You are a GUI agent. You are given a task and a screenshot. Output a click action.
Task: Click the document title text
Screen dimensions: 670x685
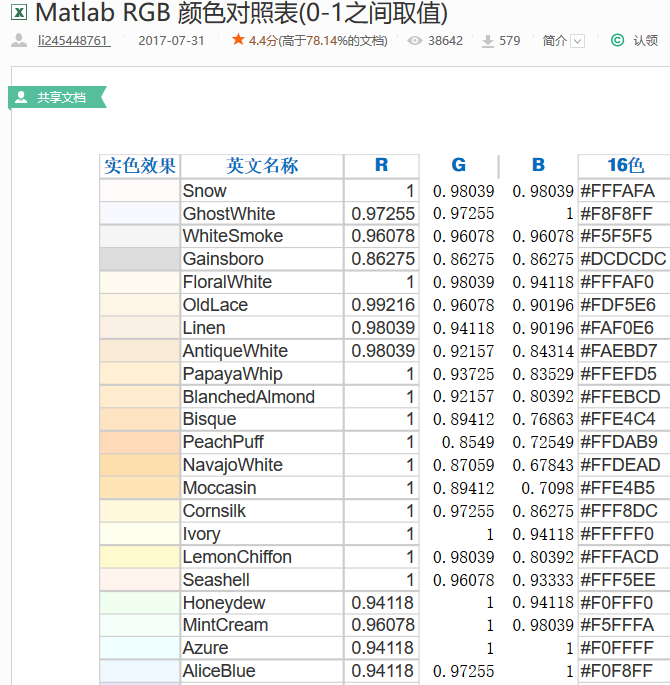241,13
